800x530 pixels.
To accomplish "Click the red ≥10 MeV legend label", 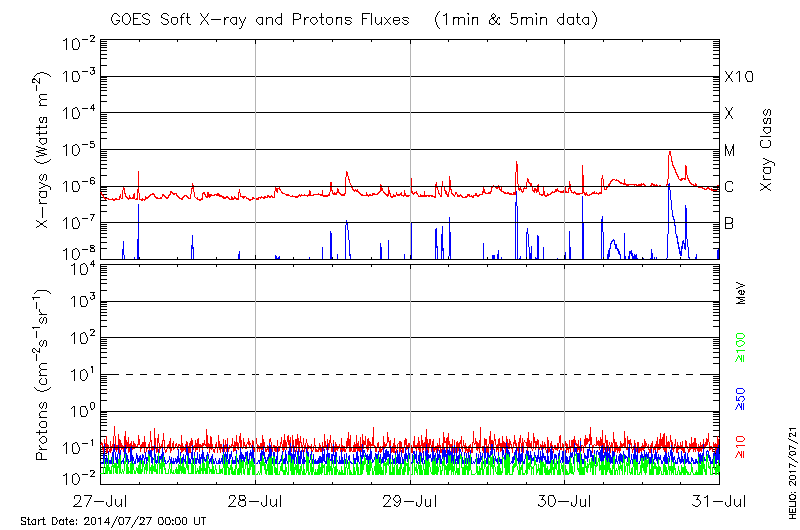I will pyautogui.click(x=742, y=447).
